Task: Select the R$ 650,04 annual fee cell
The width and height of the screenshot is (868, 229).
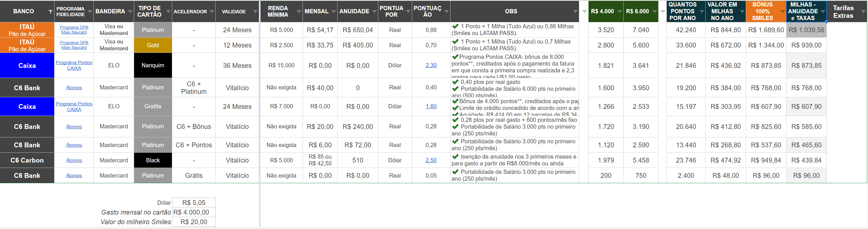Action: pyautogui.click(x=358, y=30)
